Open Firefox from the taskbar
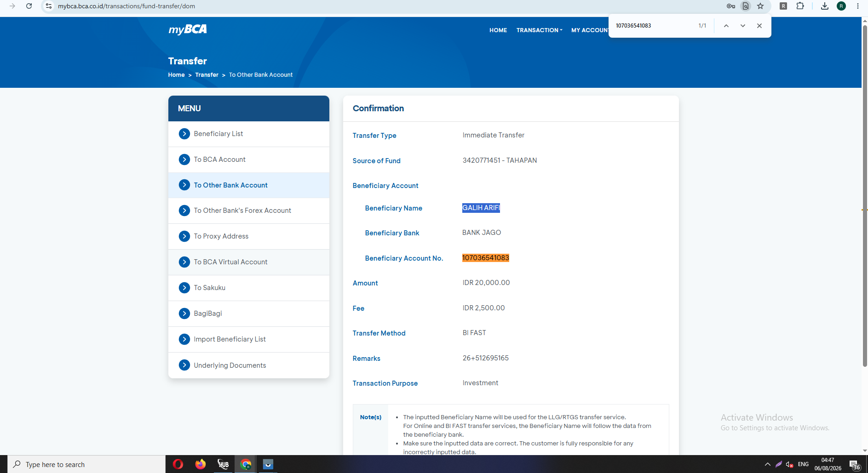The image size is (868, 473). (x=200, y=464)
